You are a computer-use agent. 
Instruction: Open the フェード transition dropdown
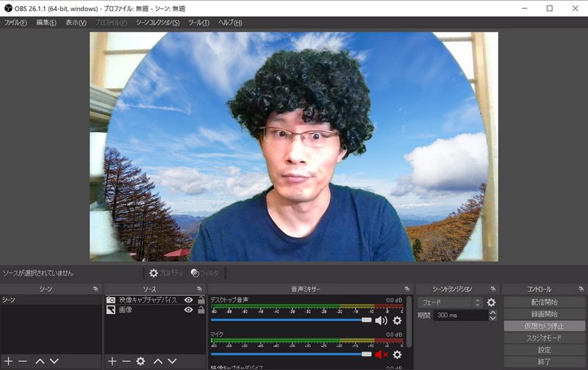coord(450,302)
